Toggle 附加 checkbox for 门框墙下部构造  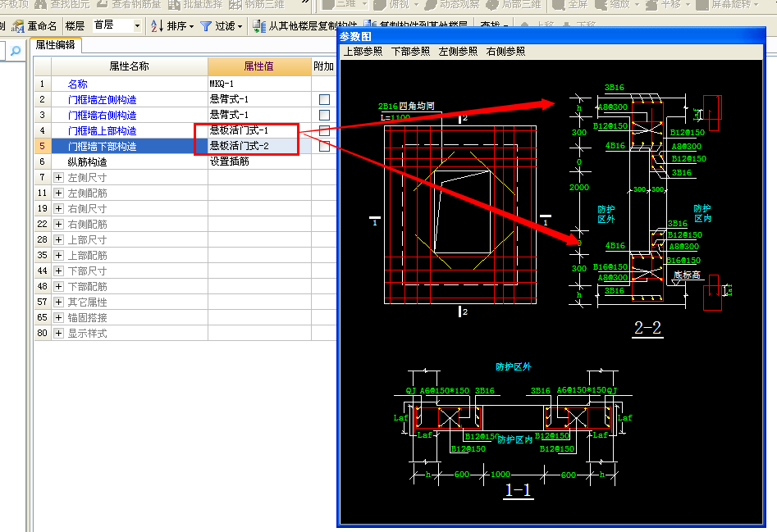coord(324,146)
